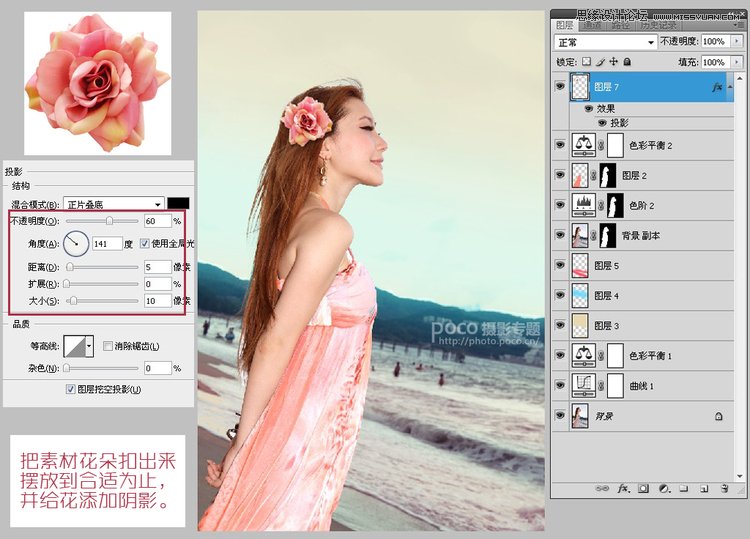The width and height of the screenshot is (750, 539).
Task: Open the 等高线 contour picker arrow
Action: pyautogui.click(x=90, y=346)
